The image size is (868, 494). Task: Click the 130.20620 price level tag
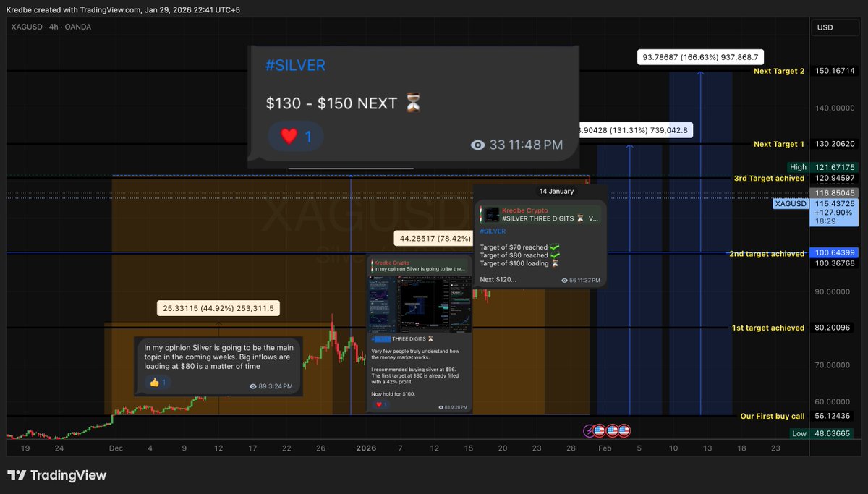[x=835, y=144]
